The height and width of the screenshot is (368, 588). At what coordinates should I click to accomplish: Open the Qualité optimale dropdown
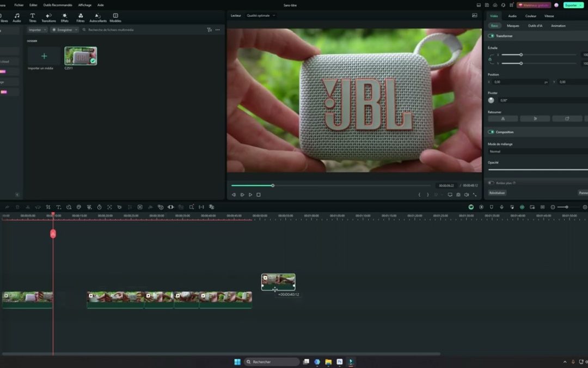coord(261,15)
